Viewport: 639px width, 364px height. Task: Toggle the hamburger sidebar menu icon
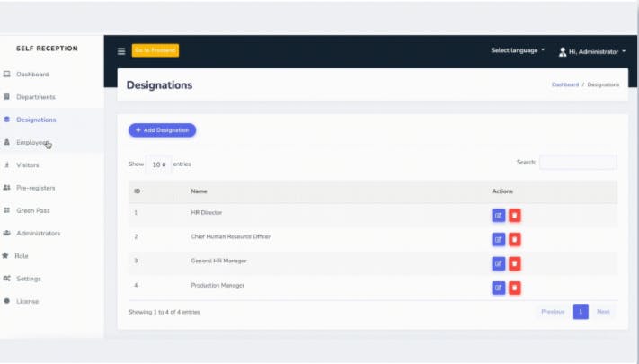pyautogui.click(x=121, y=51)
